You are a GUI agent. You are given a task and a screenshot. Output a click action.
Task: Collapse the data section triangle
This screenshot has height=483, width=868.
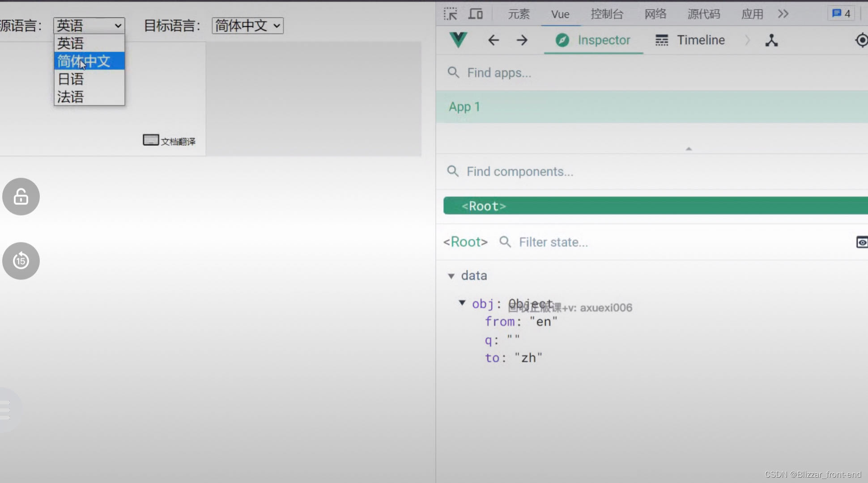(x=451, y=276)
